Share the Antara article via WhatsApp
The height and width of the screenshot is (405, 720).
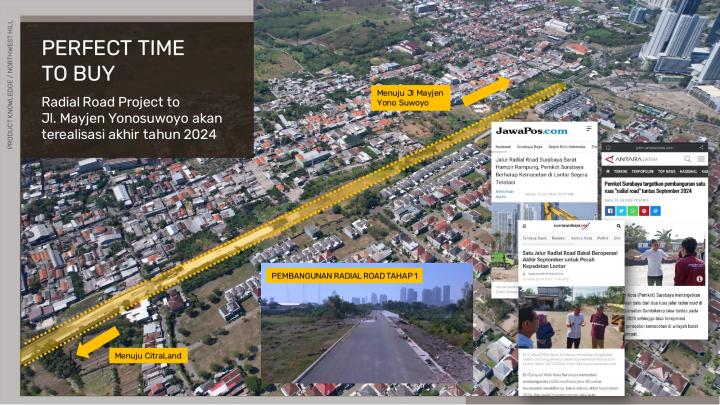click(x=633, y=211)
